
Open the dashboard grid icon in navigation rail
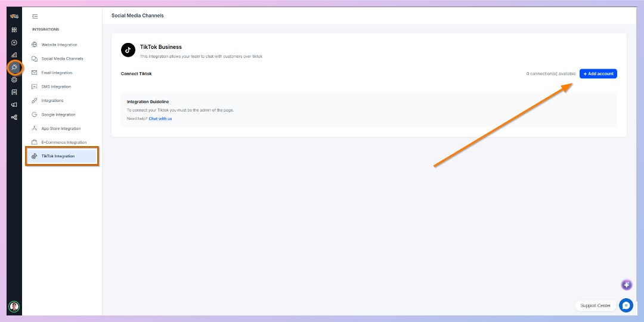pos(14,30)
